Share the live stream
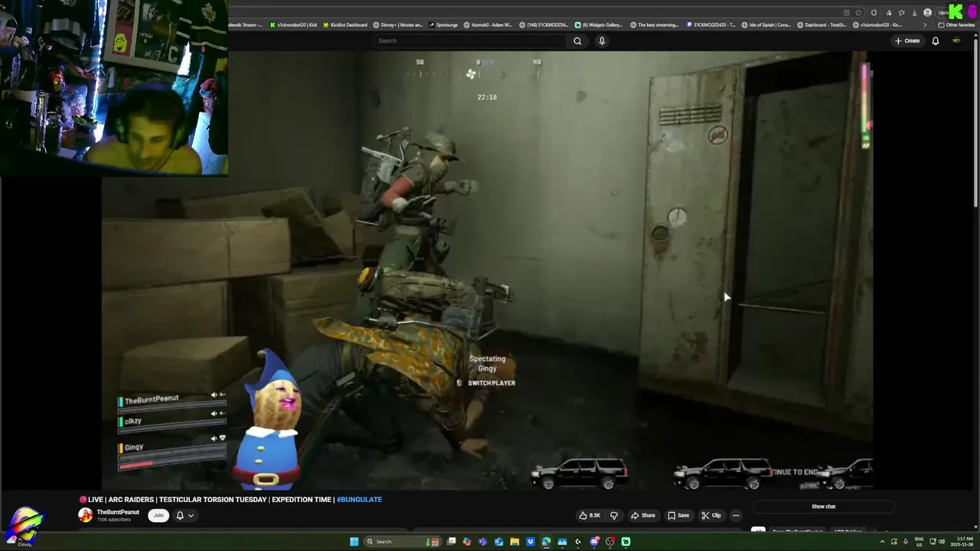980x551 pixels. click(x=643, y=515)
